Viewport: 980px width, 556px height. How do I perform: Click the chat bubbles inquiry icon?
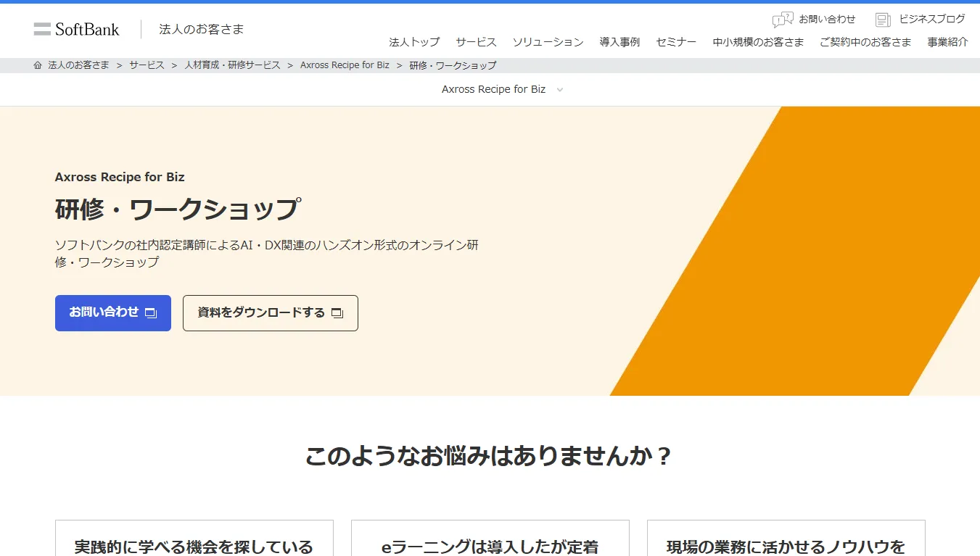(781, 19)
